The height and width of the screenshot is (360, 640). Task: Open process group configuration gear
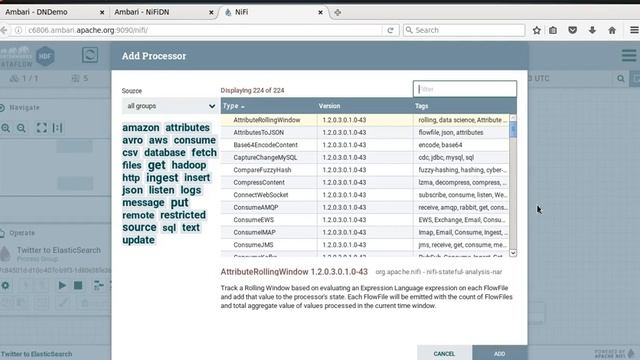[5, 285]
